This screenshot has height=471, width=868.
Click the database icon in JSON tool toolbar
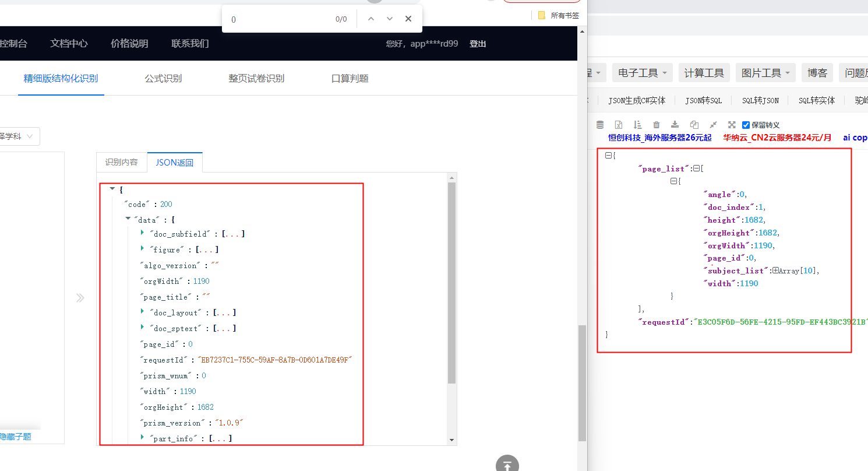click(x=600, y=125)
